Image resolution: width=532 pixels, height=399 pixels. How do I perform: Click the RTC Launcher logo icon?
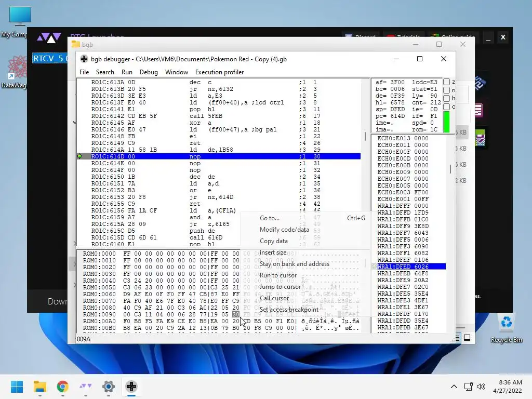coord(49,37)
